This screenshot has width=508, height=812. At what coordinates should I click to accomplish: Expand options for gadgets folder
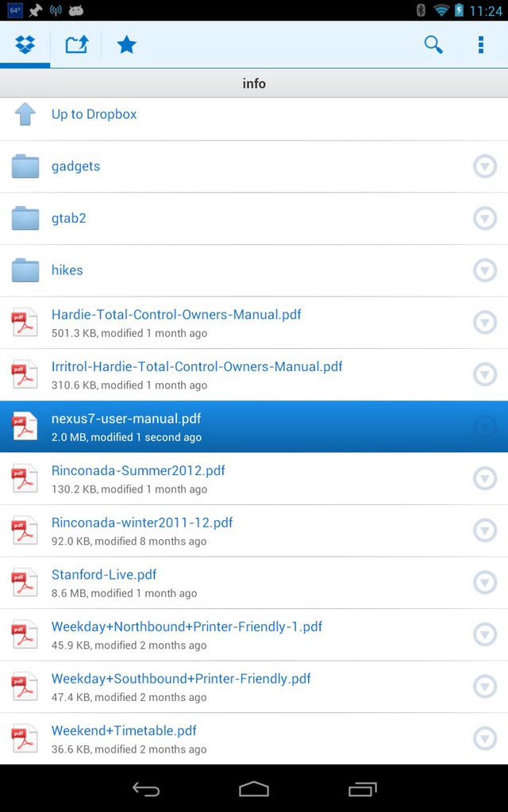485,167
